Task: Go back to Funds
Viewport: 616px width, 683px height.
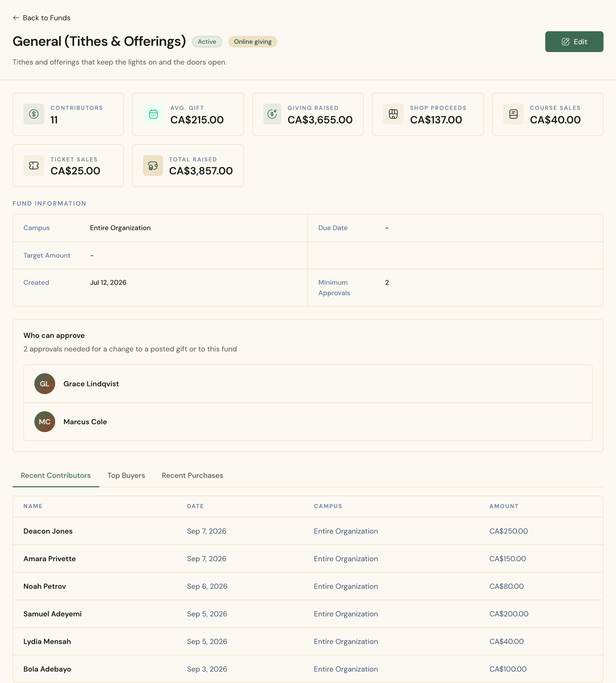Action: (42, 18)
